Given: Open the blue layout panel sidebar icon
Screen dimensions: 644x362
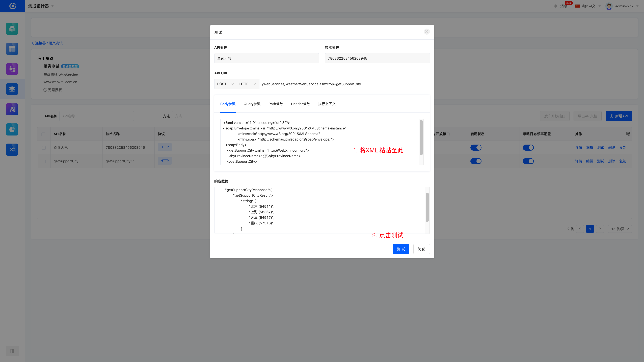Looking at the screenshot, I should (12, 49).
